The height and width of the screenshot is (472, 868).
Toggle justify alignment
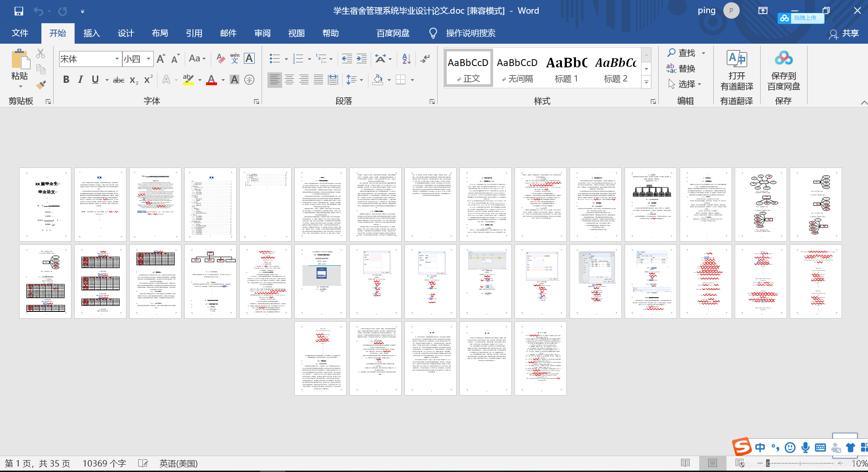318,80
